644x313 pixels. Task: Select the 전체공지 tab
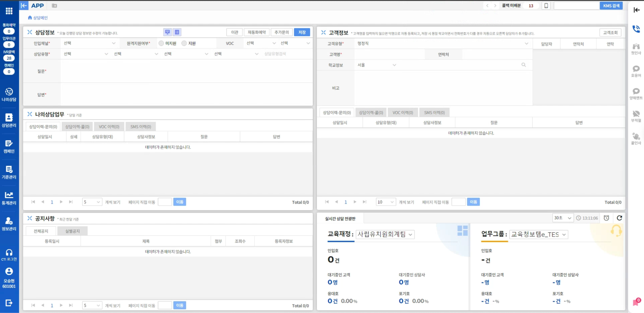pos(41,231)
